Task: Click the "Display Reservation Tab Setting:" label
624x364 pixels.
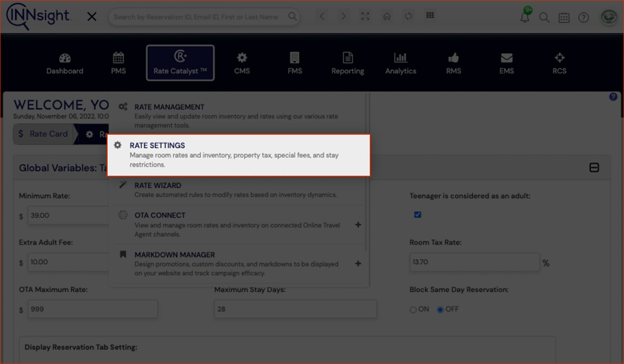Action: [81, 347]
